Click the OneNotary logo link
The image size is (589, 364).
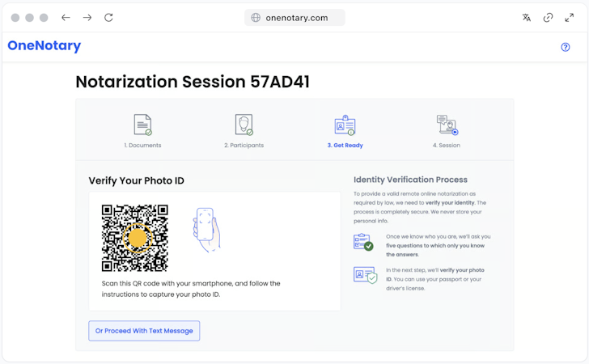44,46
